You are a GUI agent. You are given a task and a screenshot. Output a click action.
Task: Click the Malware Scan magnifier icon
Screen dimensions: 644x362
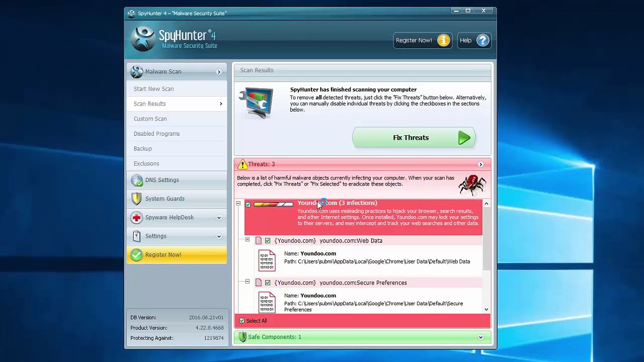tap(136, 72)
